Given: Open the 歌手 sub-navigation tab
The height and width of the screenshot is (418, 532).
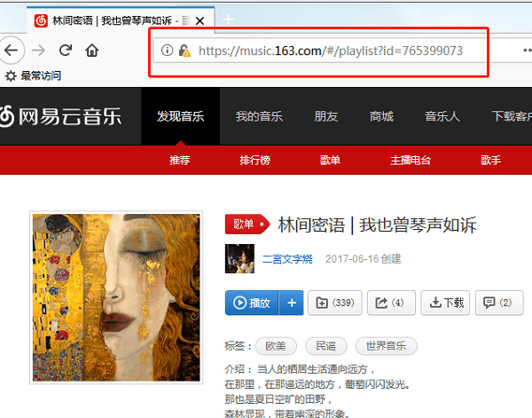Looking at the screenshot, I should 490,160.
